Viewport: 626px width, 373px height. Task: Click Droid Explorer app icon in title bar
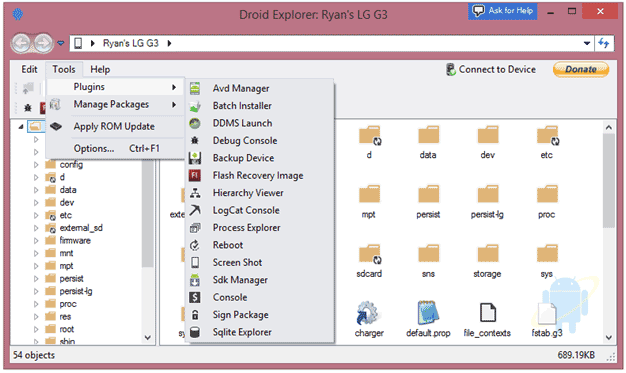[18, 15]
